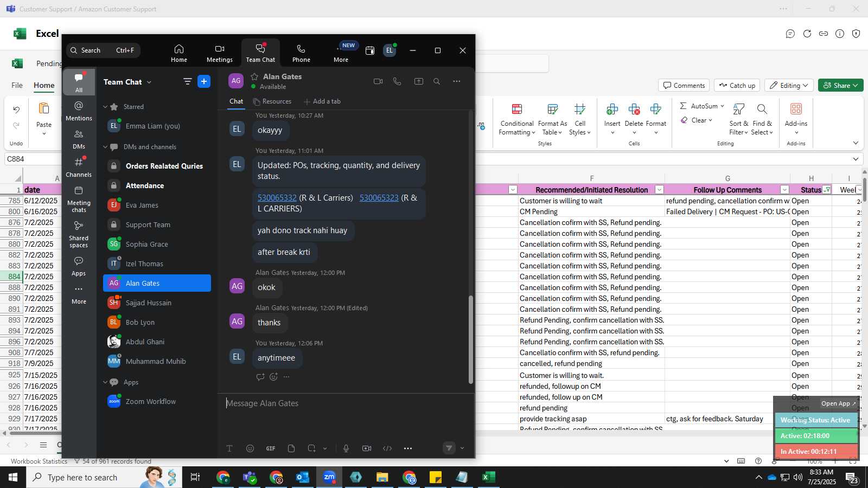Record an audio message
Viewport: 868px width, 488px height.
tap(346, 448)
